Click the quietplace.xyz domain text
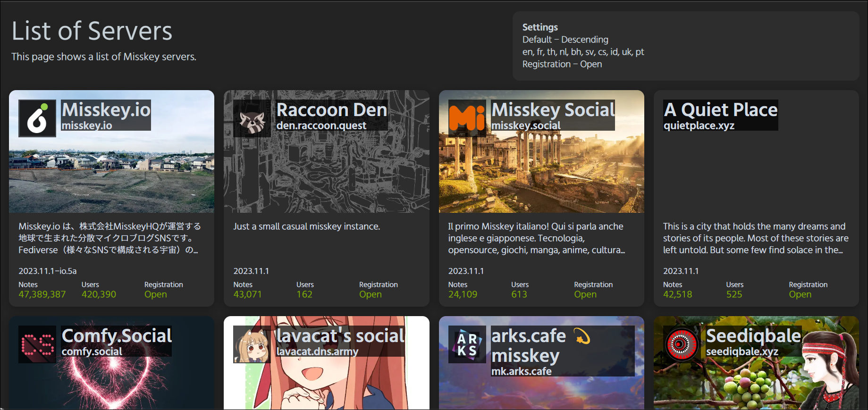868x410 pixels. pyautogui.click(x=699, y=126)
